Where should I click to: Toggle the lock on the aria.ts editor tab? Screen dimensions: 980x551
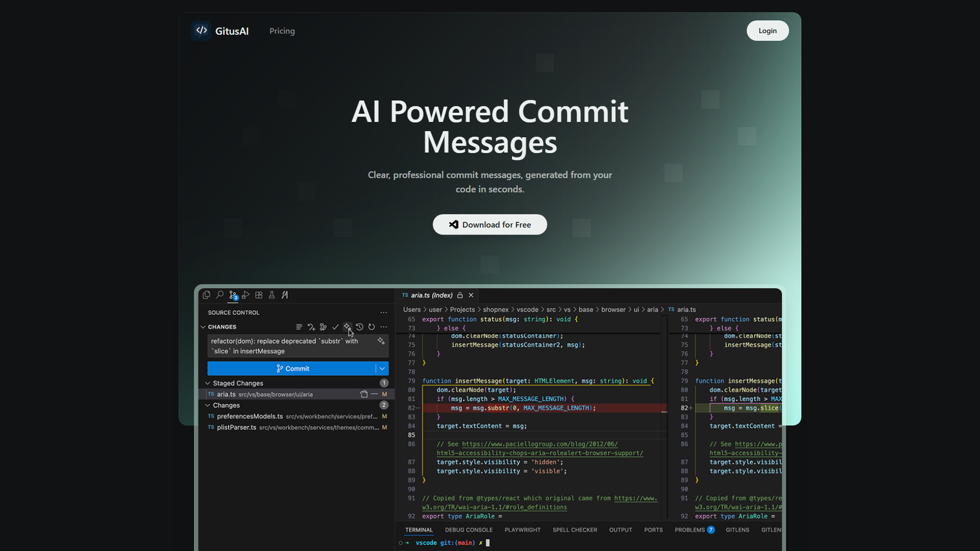click(461, 295)
